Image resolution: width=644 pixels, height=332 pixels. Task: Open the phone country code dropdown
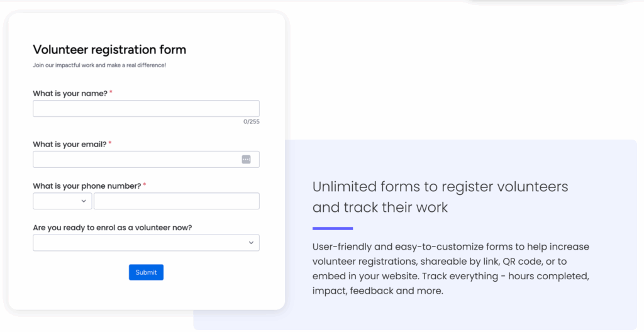pos(62,201)
